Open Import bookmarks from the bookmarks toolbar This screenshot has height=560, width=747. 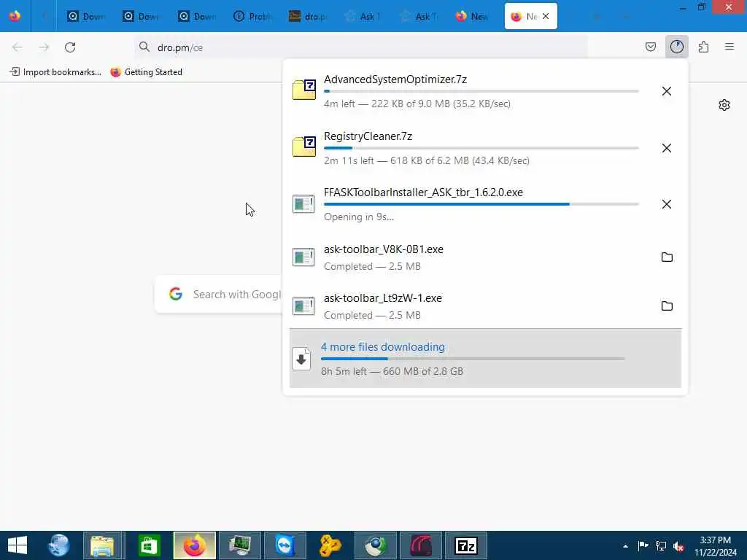(x=55, y=72)
